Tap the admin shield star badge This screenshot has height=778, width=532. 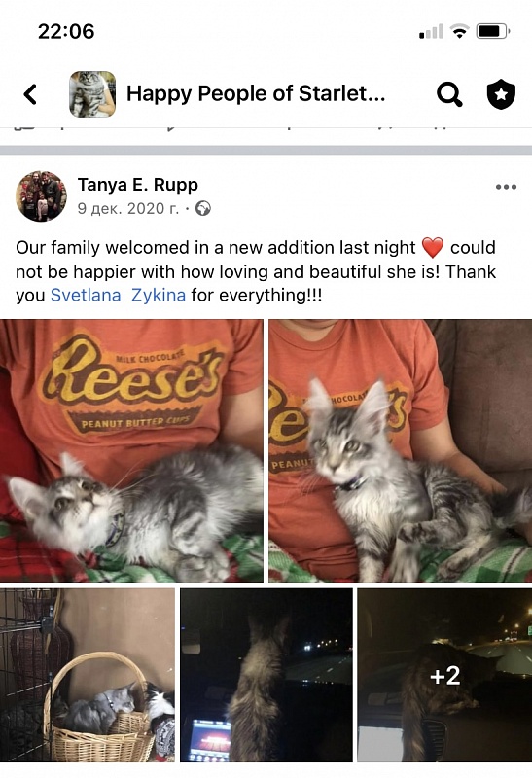point(501,94)
